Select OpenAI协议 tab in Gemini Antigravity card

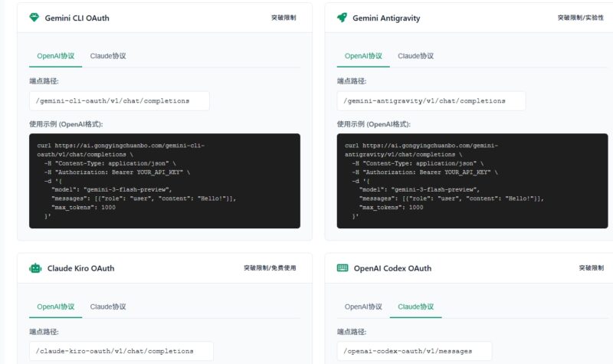point(363,56)
